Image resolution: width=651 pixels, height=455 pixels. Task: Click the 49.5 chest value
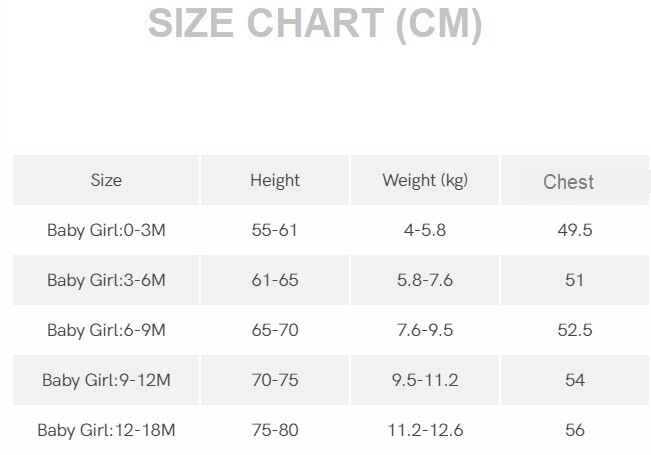[x=575, y=230]
